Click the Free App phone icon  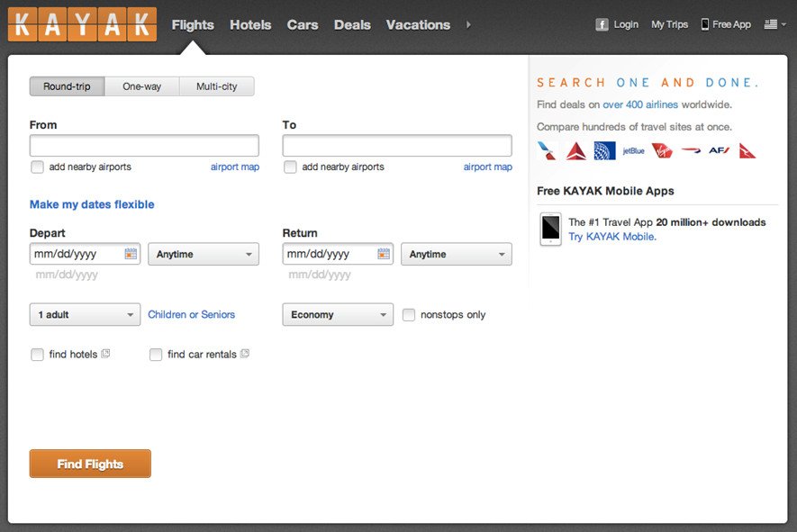tap(705, 24)
